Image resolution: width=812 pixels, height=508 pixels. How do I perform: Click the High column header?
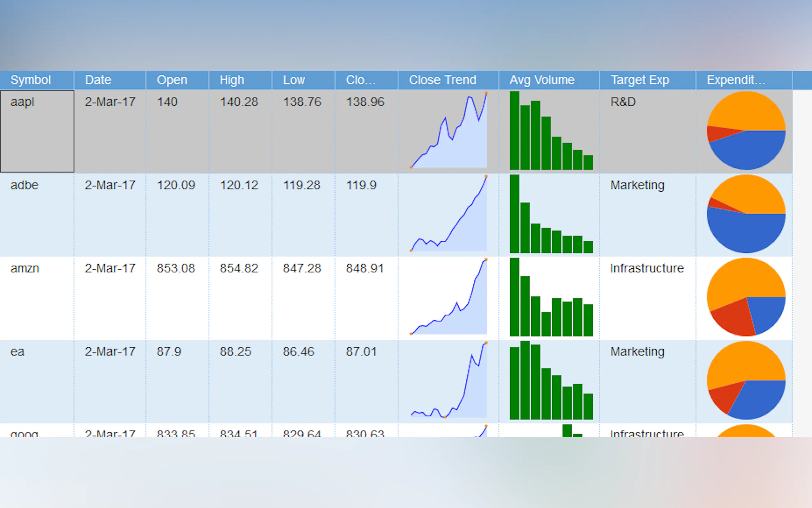(232, 80)
